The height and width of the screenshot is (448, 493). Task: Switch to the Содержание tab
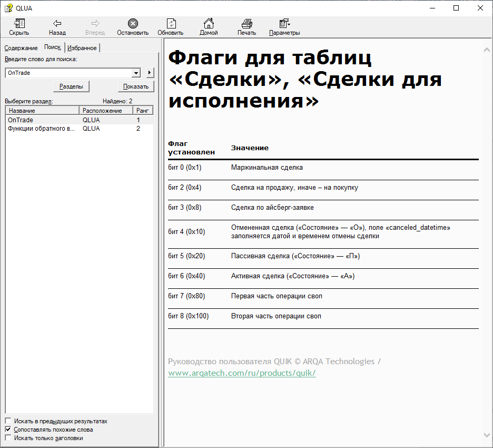point(21,48)
